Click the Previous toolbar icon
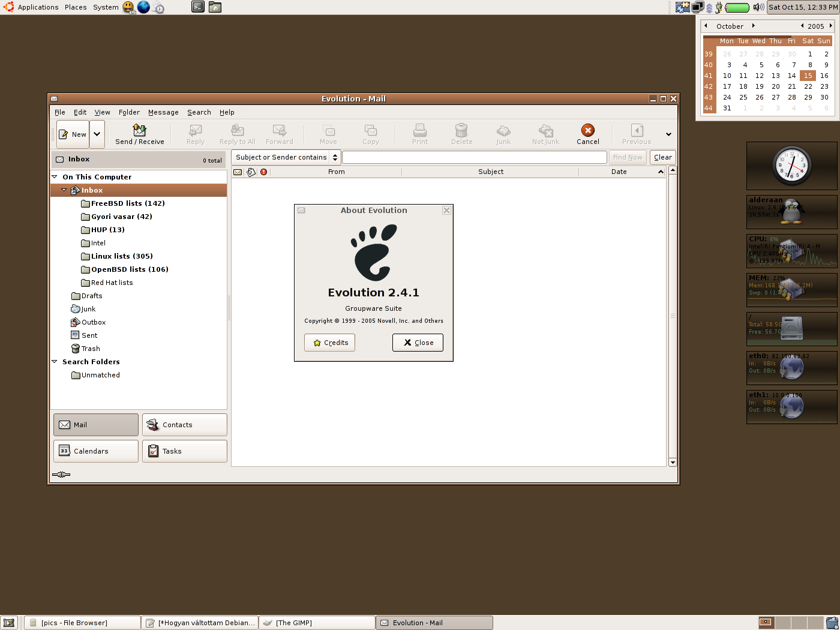The height and width of the screenshot is (630, 840). click(637, 130)
